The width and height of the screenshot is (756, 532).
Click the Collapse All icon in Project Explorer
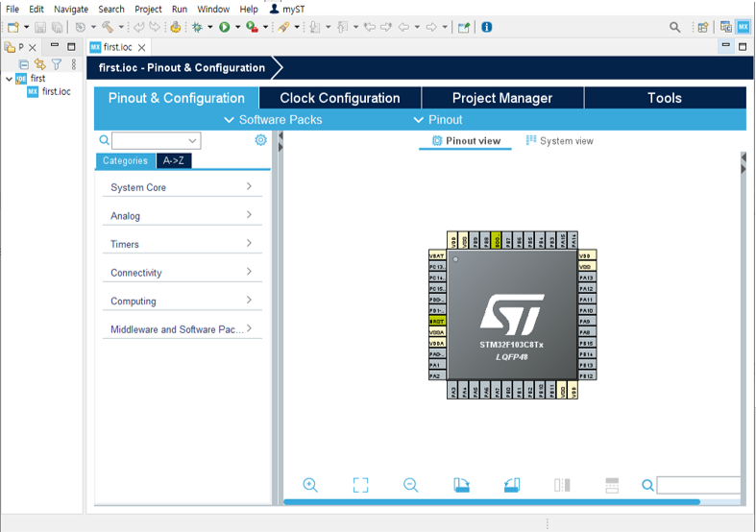24,64
